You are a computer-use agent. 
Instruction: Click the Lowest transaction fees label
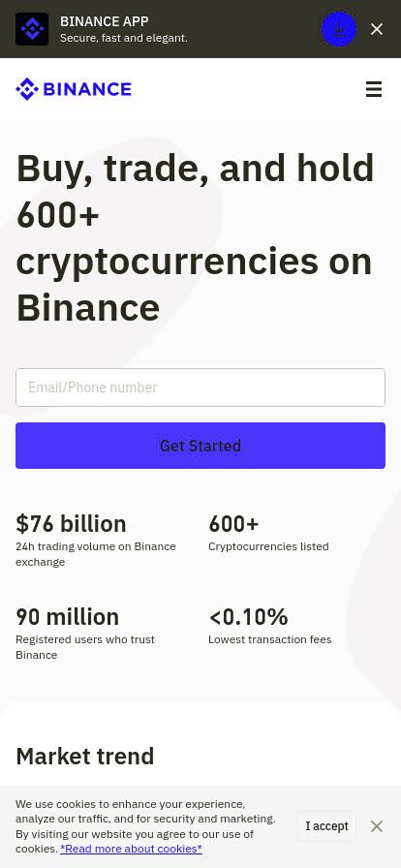[269, 639]
